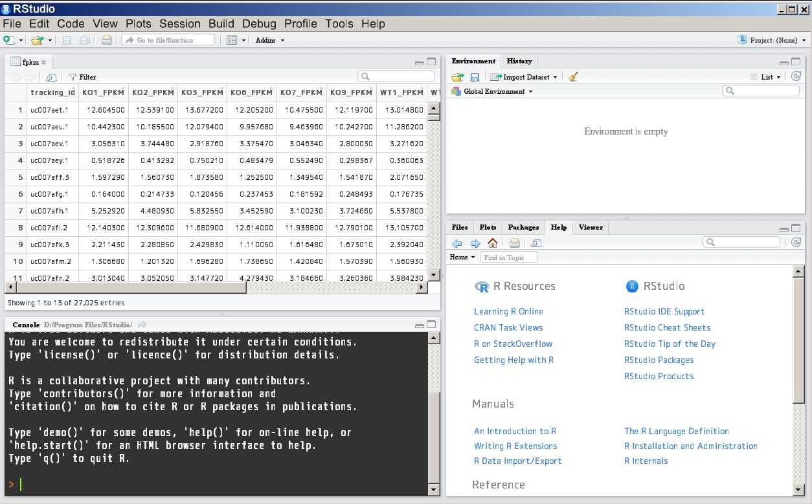Viewport: 812px width, 504px height.
Task: Open the Session menu
Action: [x=180, y=24]
